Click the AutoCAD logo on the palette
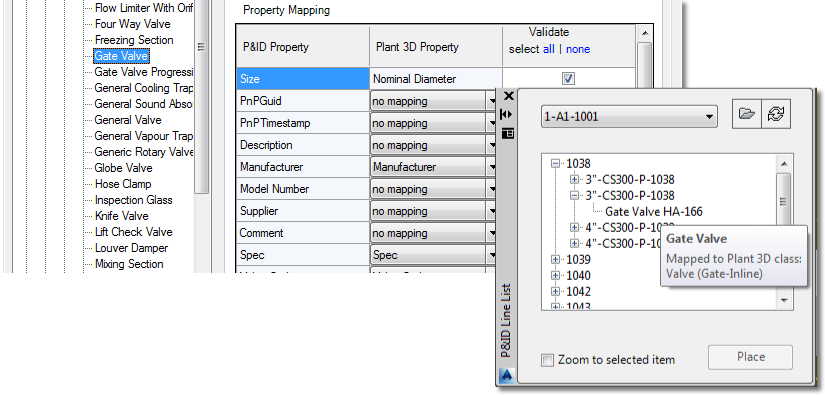The image size is (825, 396). tap(507, 375)
